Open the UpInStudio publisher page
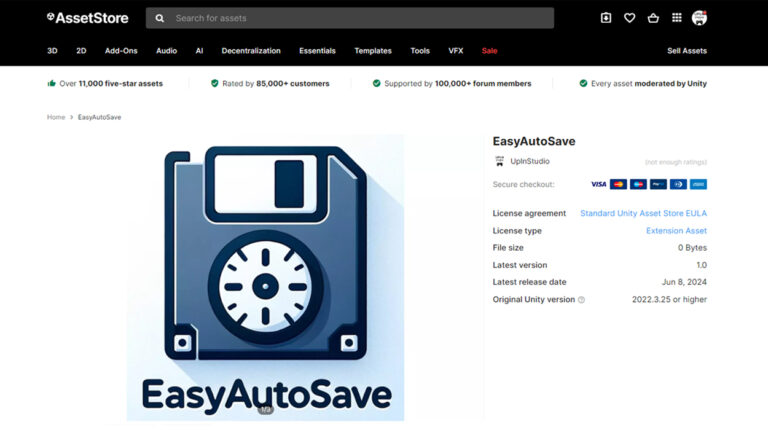This screenshot has width=768, height=430. (x=529, y=161)
